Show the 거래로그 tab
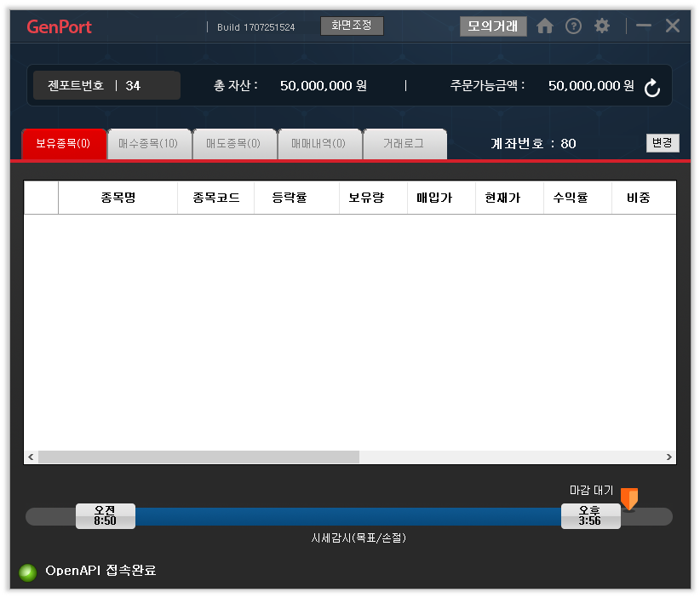 [404, 144]
